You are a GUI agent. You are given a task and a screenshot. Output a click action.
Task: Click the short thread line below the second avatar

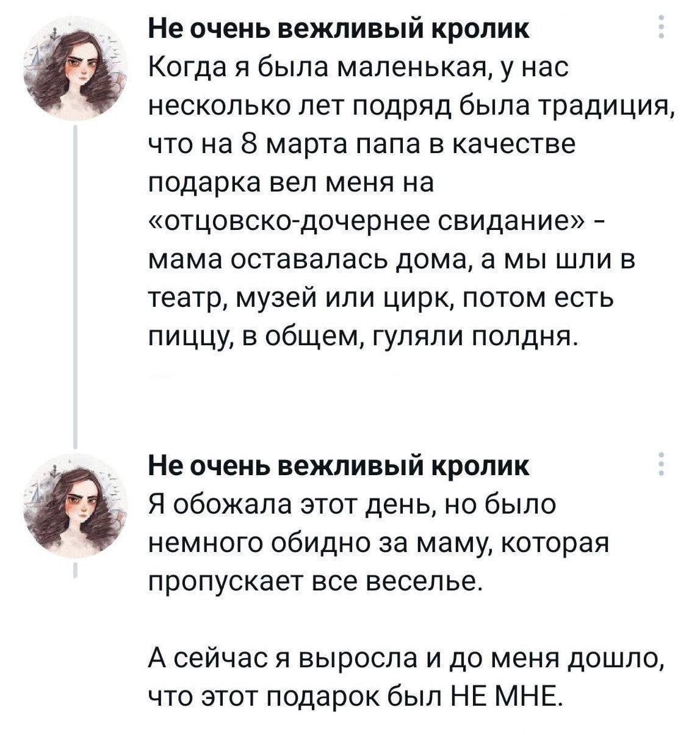(74, 570)
